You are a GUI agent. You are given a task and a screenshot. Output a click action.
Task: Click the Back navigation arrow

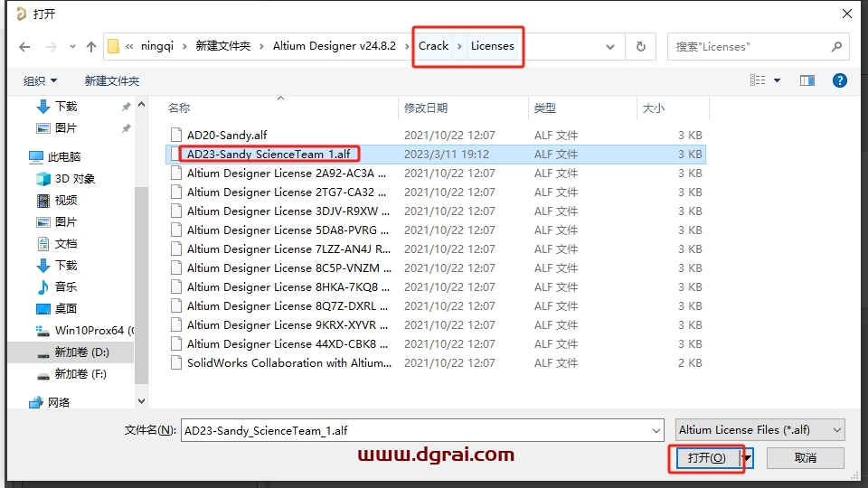pyautogui.click(x=24, y=47)
